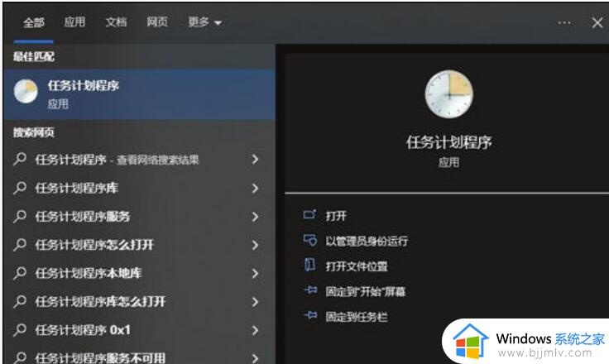Click search icon beside 任务计划程序库怎么打开
609x364 pixels.
tap(19, 302)
